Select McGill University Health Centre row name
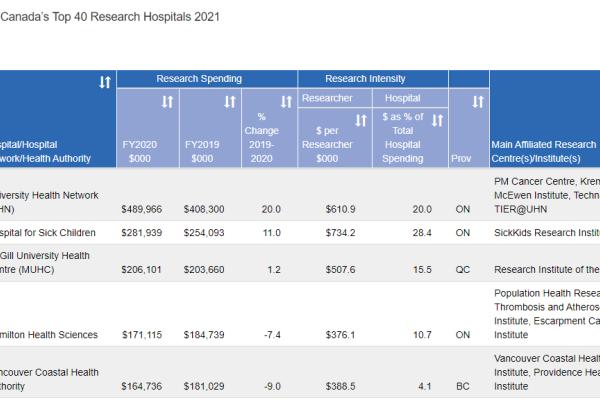 [45, 263]
